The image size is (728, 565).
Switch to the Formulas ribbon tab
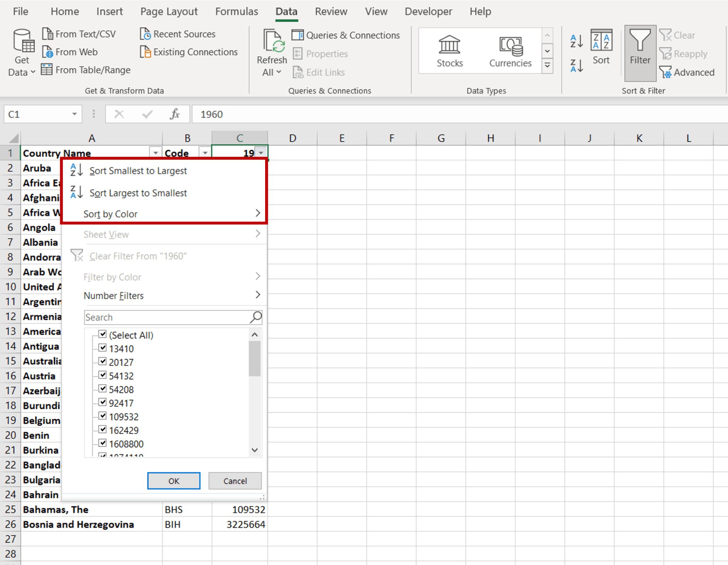[236, 11]
